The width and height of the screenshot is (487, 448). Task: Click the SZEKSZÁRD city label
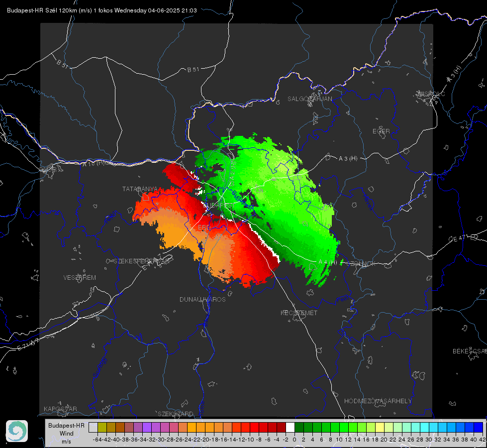176,414
